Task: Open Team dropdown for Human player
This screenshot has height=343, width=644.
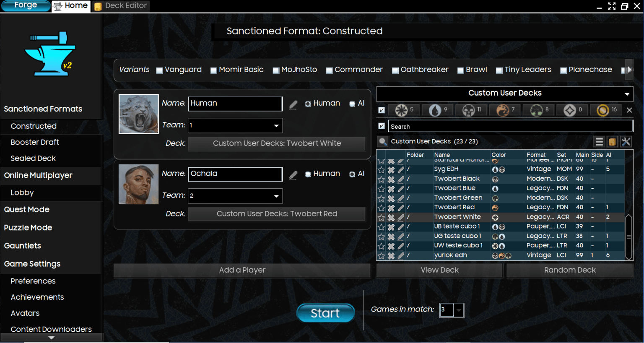Action: point(276,125)
